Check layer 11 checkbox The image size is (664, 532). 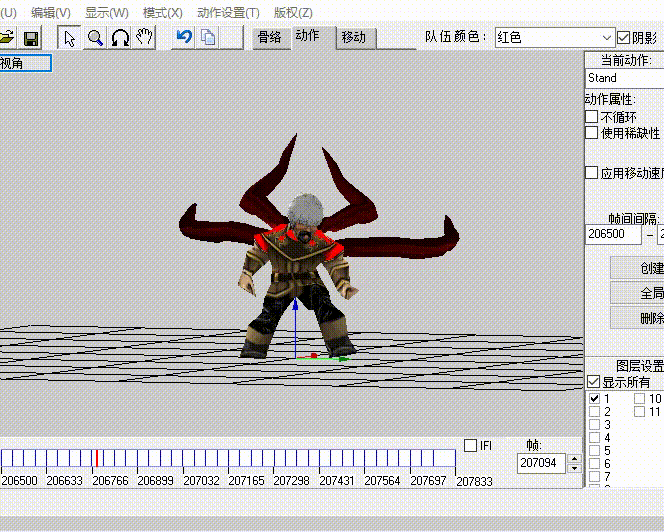tap(639, 412)
